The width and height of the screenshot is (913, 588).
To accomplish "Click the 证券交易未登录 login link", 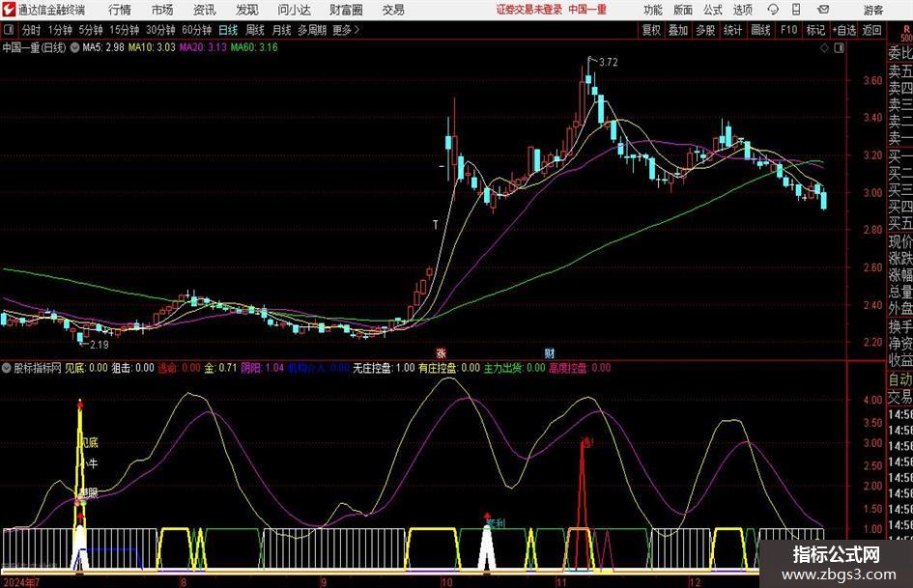I will click(x=529, y=10).
